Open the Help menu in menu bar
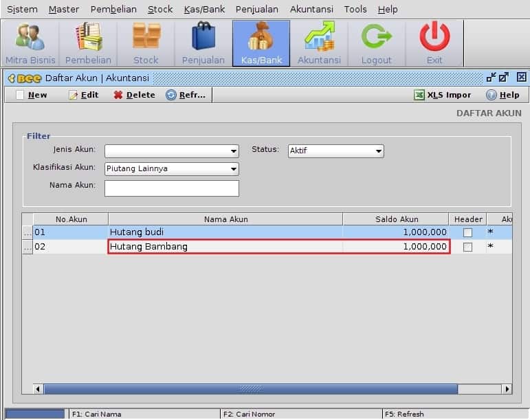Viewport: 530px width, 420px height. pyautogui.click(x=388, y=10)
